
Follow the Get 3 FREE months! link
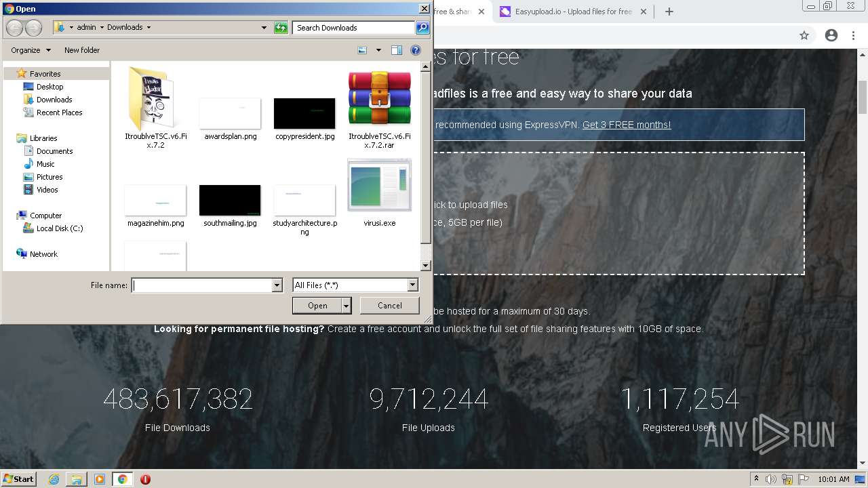click(627, 125)
